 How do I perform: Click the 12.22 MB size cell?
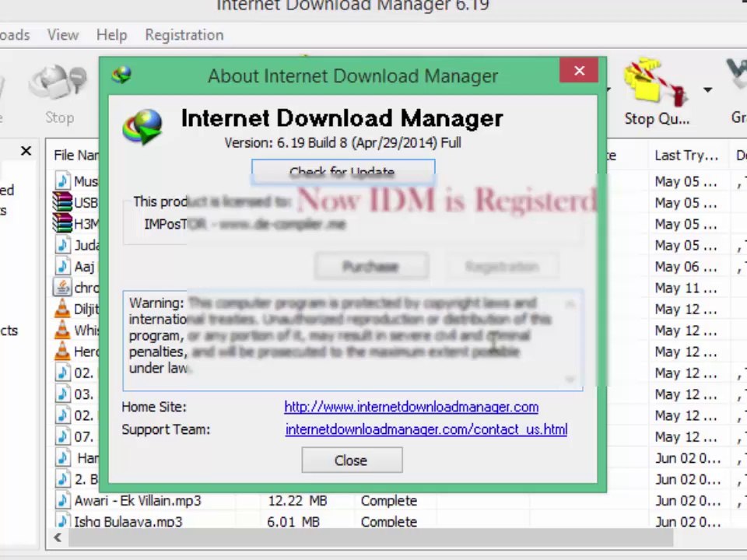coord(298,500)
